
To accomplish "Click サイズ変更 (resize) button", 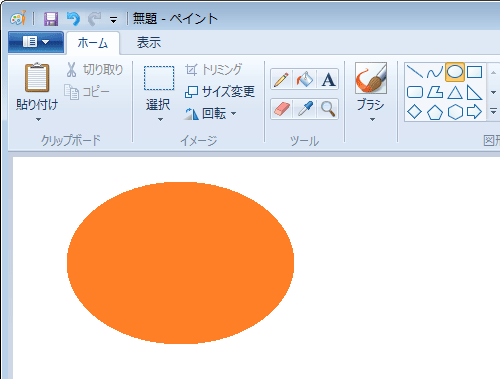I will 220,91.
